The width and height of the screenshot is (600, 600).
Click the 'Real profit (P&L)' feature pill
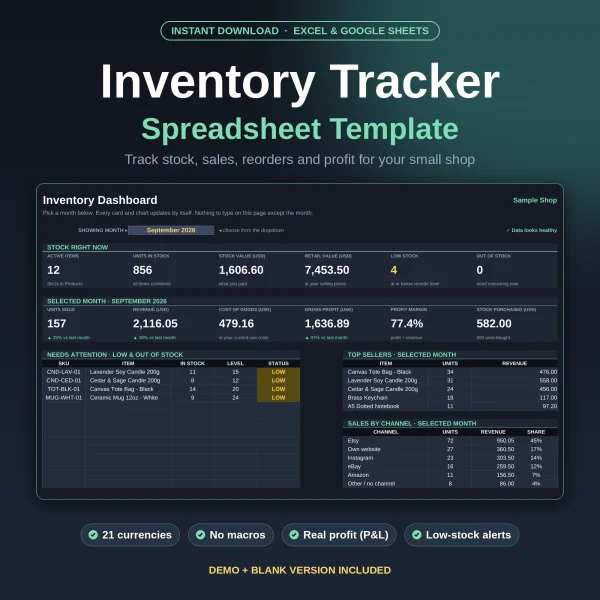(339, 535)
